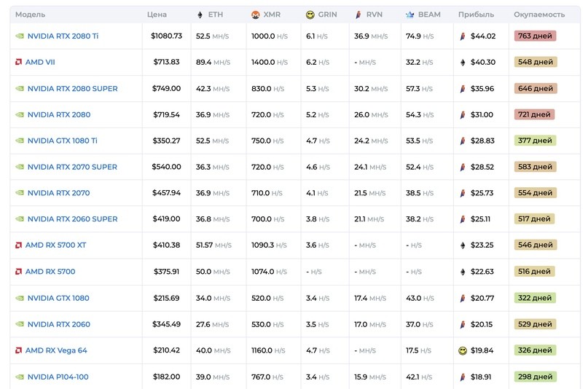Image resolution: width=588 pixels, height=389 pixels.
Task: Click the NVIDIA logo beside RTX 2080 Ti
Action: [19, 36]
